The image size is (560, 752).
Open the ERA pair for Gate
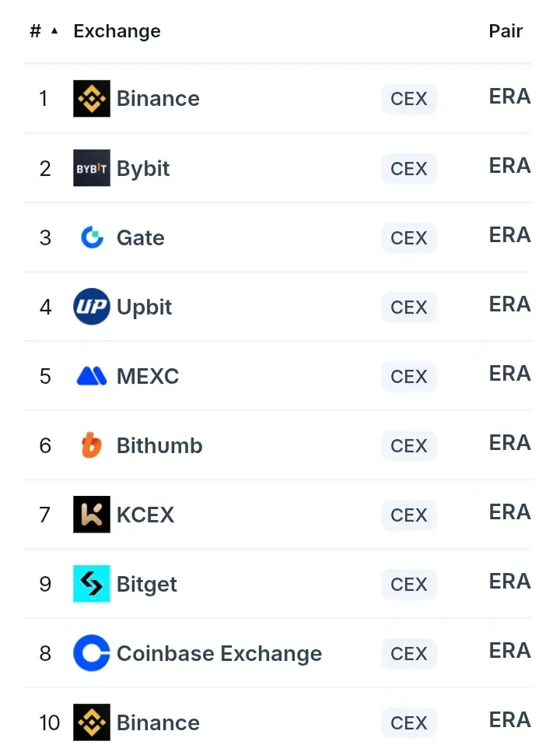(x=509, y=235)
